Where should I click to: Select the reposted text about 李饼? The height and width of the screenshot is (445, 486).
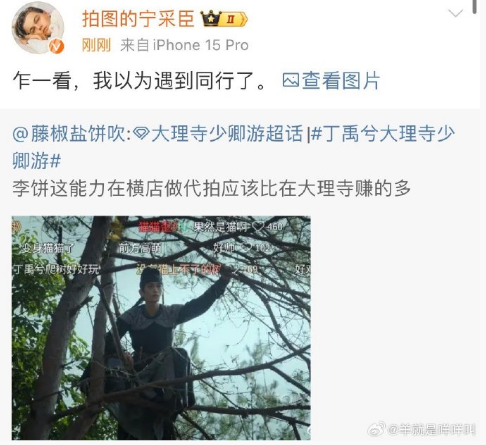tap(211, 189)
